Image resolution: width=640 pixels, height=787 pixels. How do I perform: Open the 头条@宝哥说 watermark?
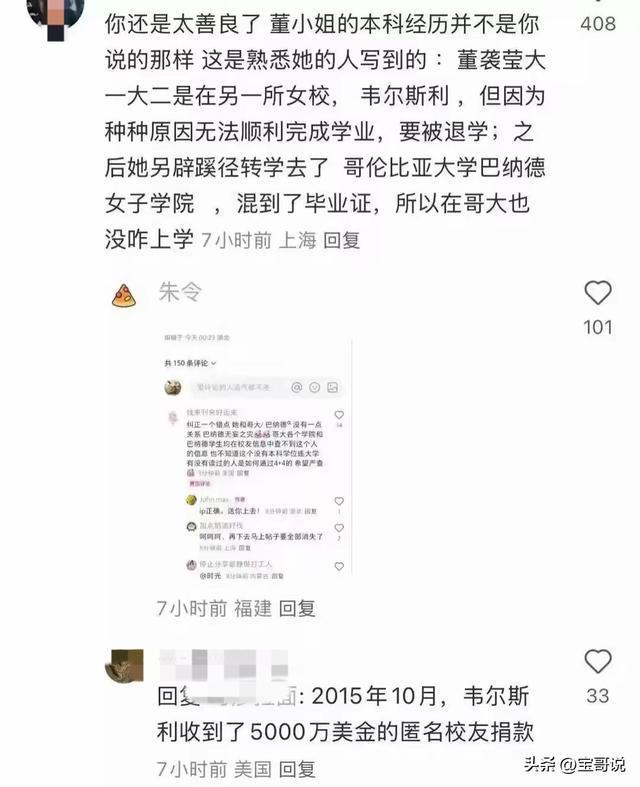coord(574,764)
